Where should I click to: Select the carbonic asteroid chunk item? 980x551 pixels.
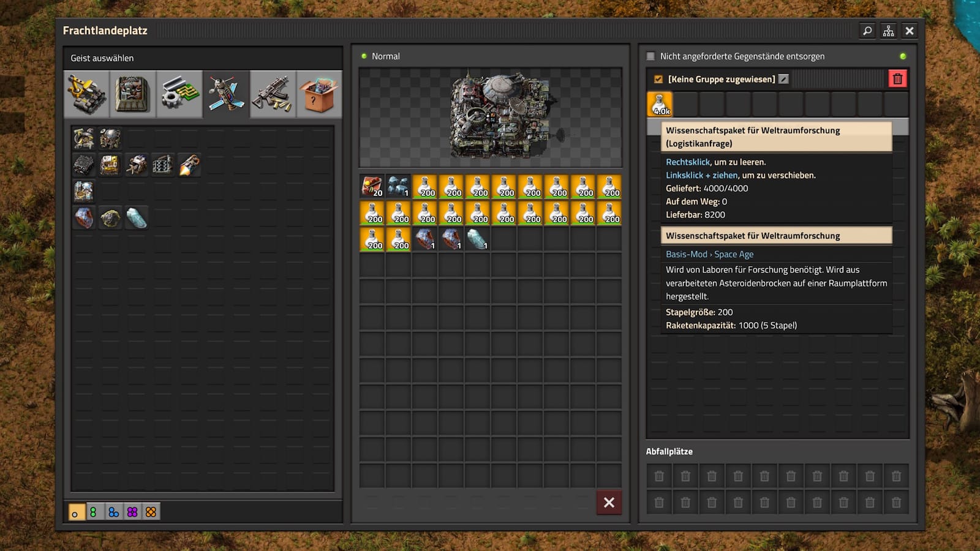pyautogui.click(x=110, y=218)
